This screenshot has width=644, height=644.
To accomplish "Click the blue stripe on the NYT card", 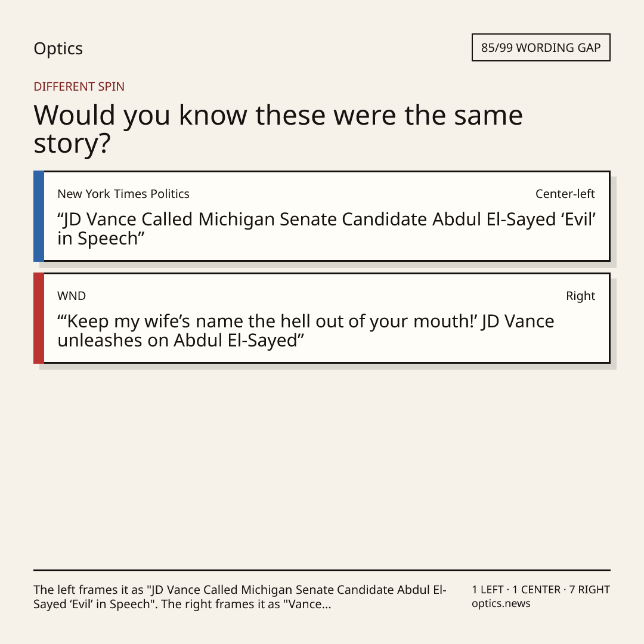I will click(x=39, y=216).
